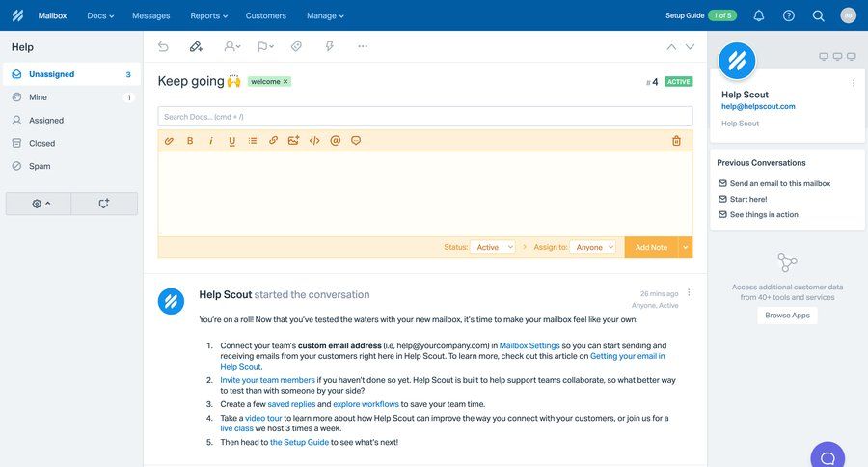Open the explore workflows link
Viewport: 868px width, 467px height.
[366, 404]
